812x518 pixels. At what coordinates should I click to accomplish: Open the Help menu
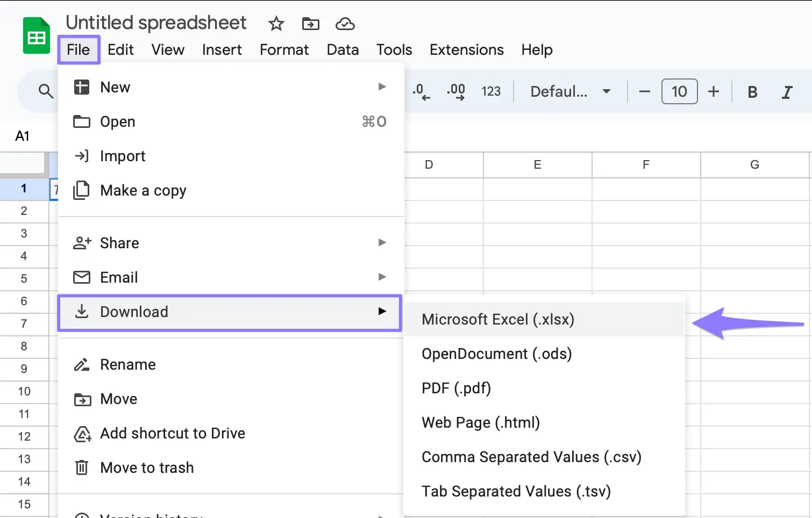(537, 50)
